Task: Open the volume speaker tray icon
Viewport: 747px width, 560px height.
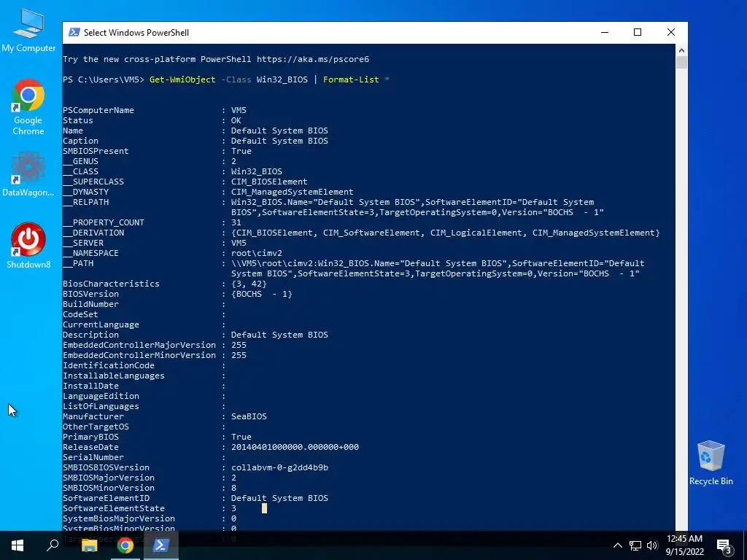Action: coord(652,545)
